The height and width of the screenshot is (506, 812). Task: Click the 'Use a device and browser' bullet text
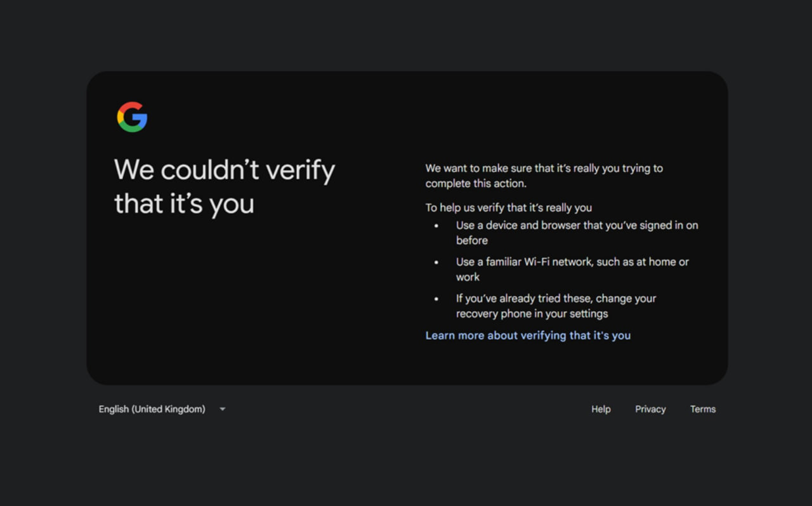tap(577, 226)
